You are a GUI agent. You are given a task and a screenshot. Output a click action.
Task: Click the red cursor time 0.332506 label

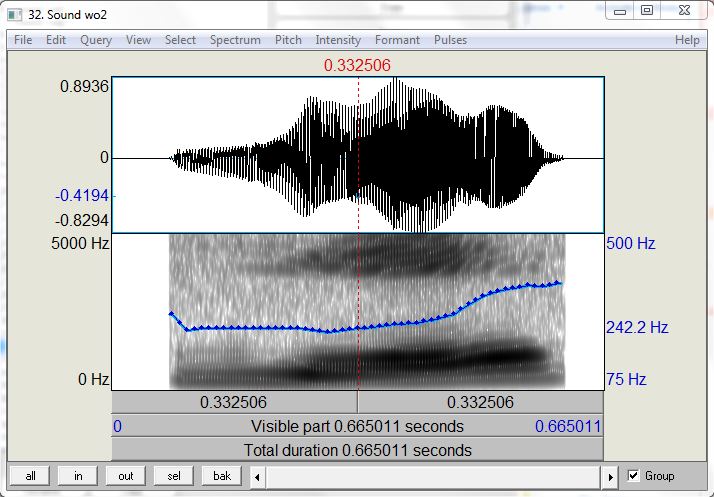click(x=357, y=65)
